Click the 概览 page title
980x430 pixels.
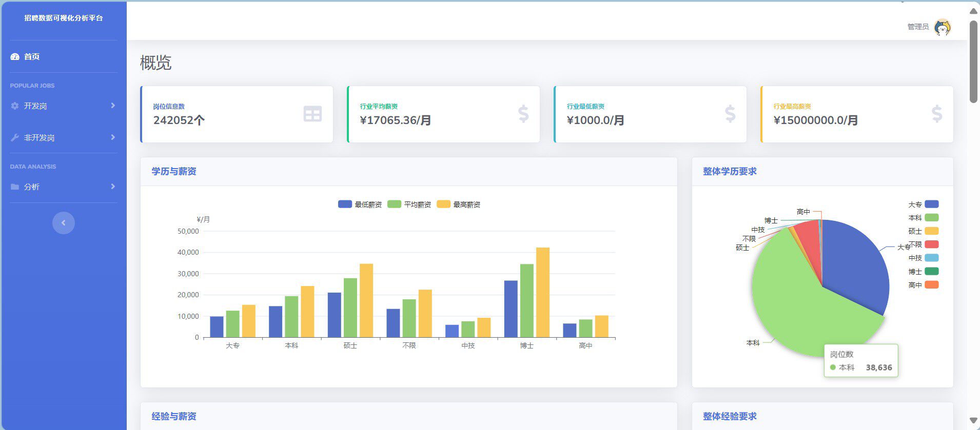[155, 63]
